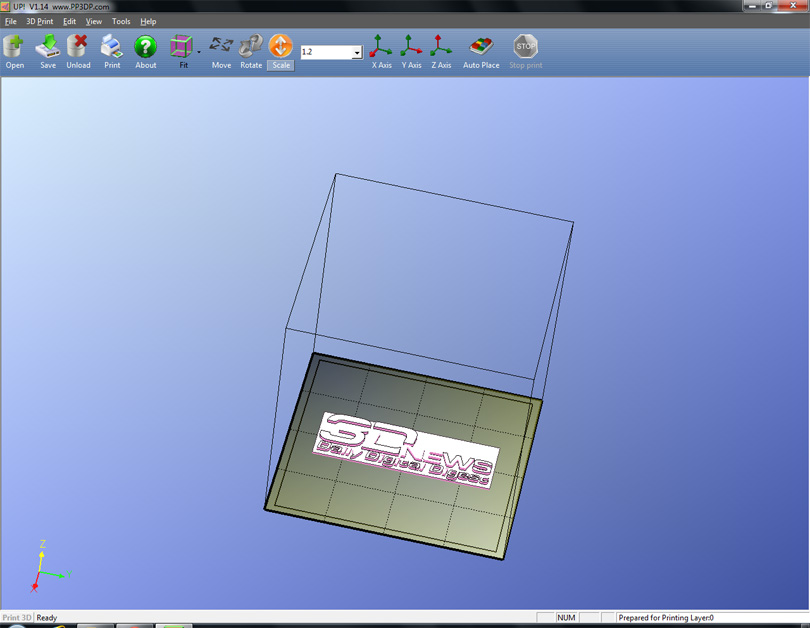Open the About help icon

click(x=146, y=51)
